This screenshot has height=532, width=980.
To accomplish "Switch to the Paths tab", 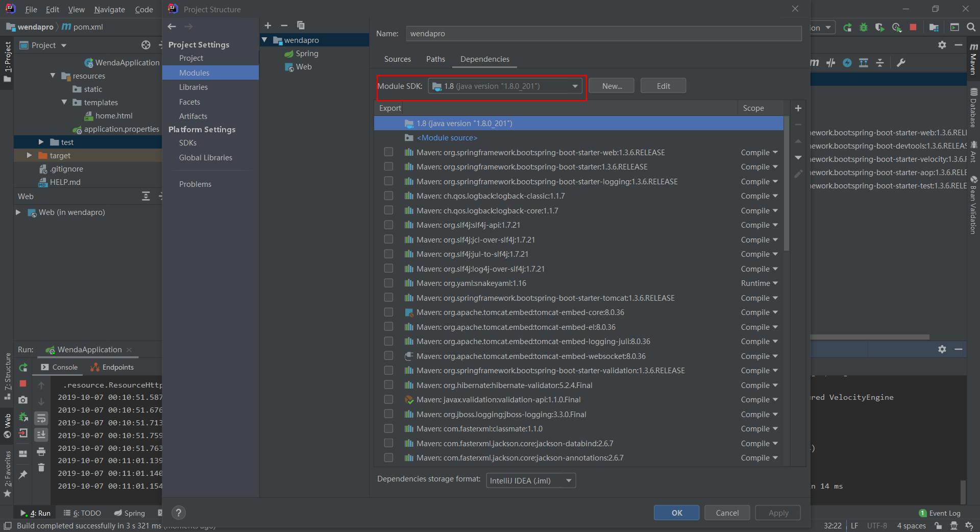I will 435,59.
